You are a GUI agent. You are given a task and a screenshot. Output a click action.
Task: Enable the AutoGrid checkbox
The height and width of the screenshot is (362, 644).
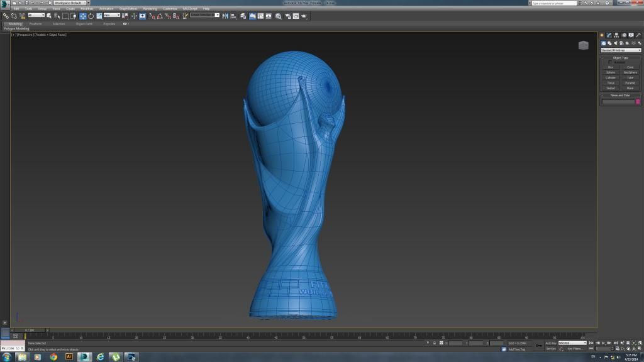click(610, 62)
